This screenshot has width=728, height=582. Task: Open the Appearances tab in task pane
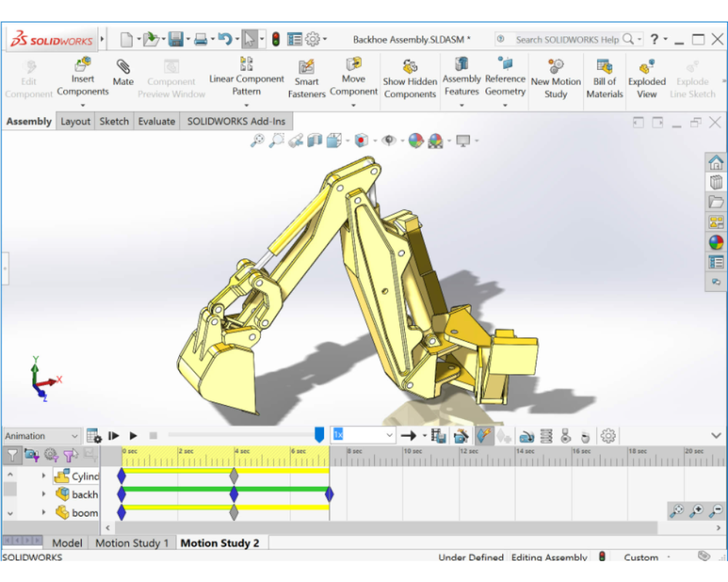[x=716, y=242]
